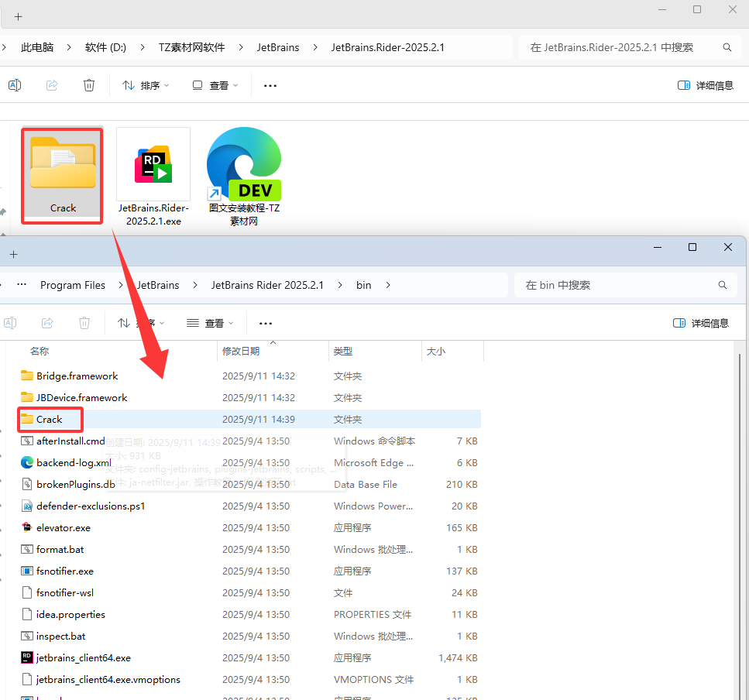This screenshot has width=749, height=700.
Task: Expand chevron after JetBrains Rider 2025.2.1 breadcrumb
Action: (x=340, y=285)
